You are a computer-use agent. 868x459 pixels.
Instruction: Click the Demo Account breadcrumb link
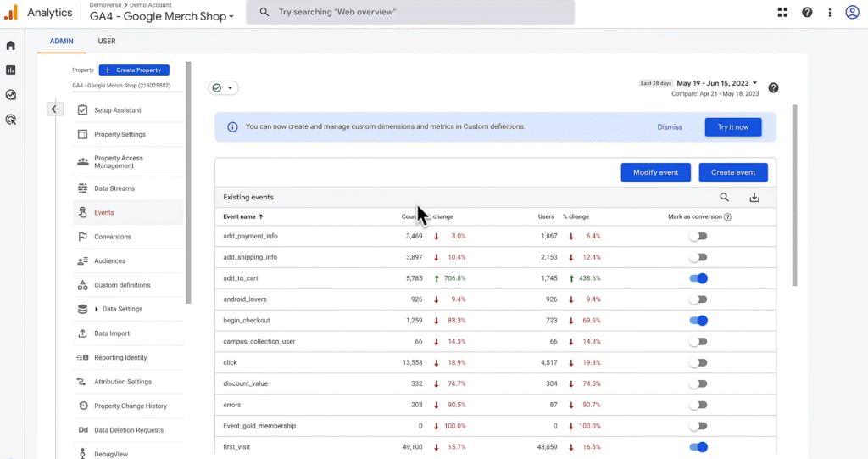[151, 5]
